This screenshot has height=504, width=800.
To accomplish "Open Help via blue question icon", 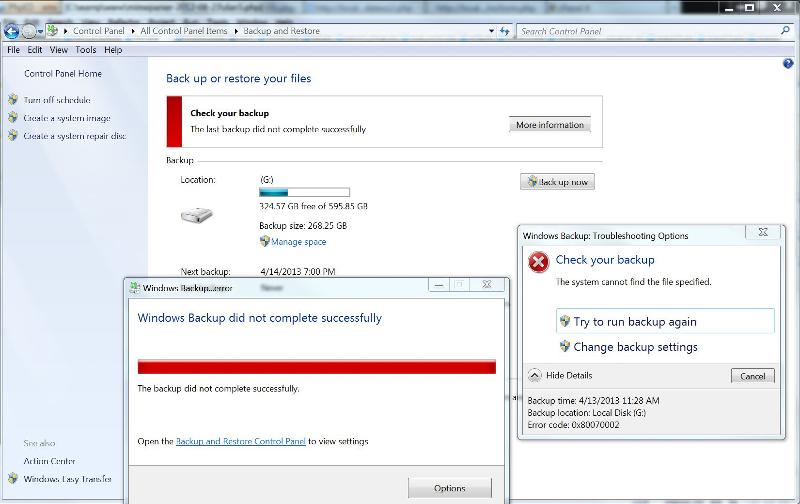I will click(788, 63).
